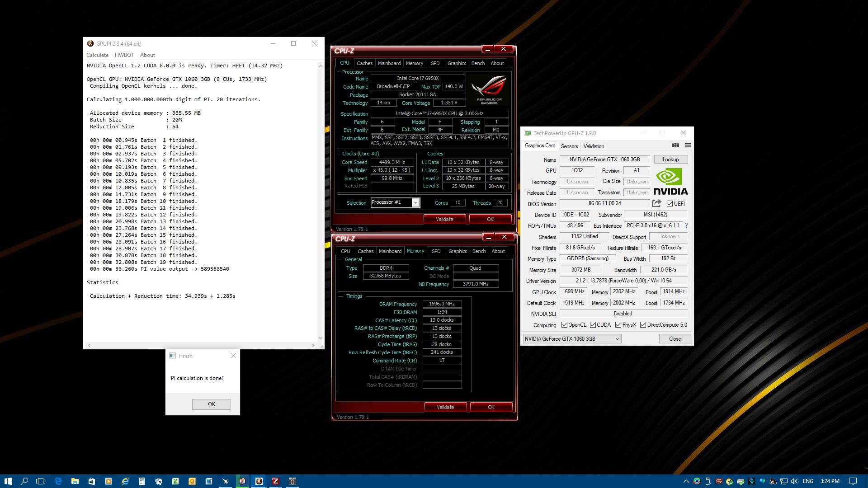Click the Bus Interface question mark icon
The height and width of the screenshot is (488, 868).
686,225
